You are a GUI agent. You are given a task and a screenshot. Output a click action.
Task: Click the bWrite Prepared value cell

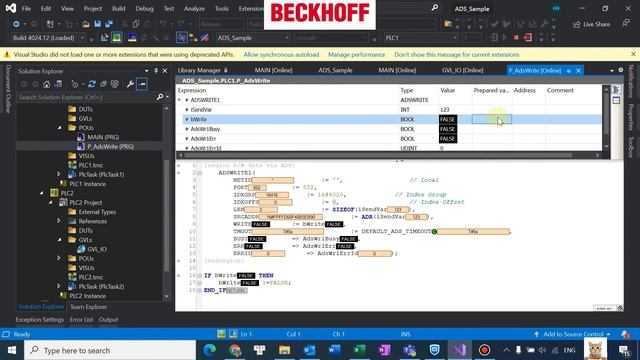(x=492, y=119)
